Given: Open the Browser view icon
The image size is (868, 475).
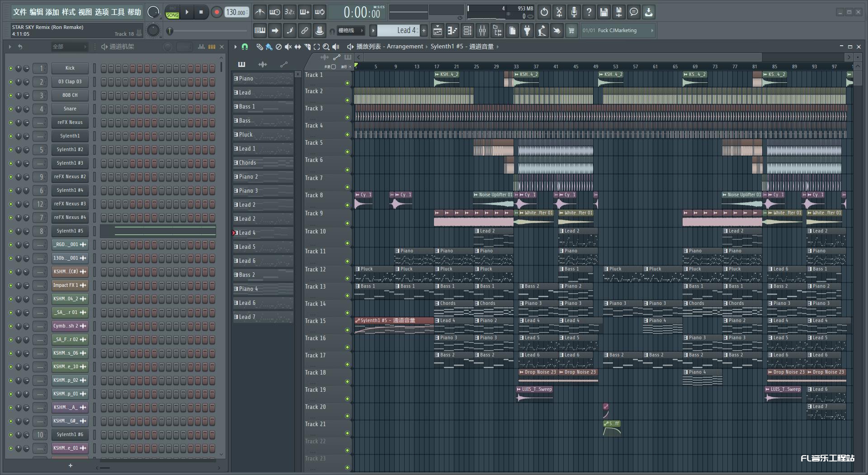Looking at the screenshot, I should click(x=497, y=31).
